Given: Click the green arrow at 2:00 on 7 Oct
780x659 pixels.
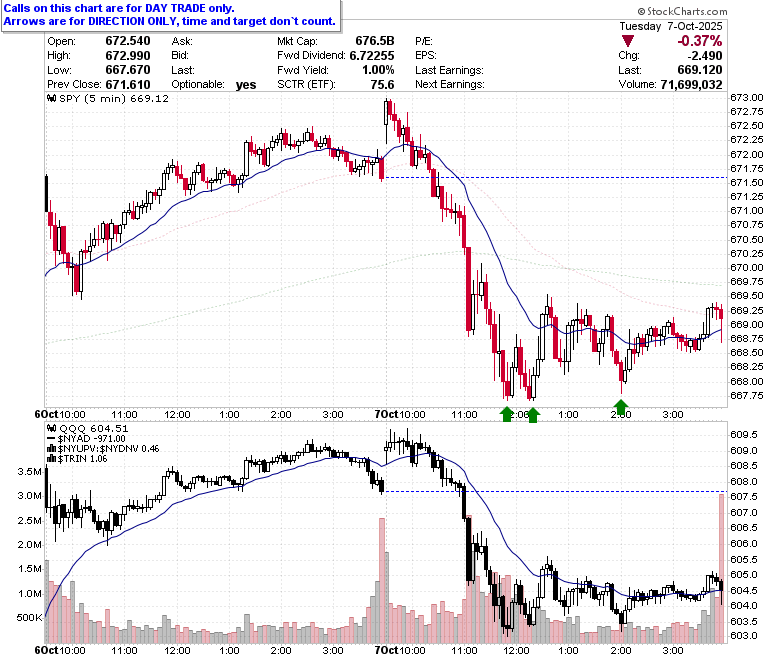Looking at the screenshot, I should [x=621, y=406].
